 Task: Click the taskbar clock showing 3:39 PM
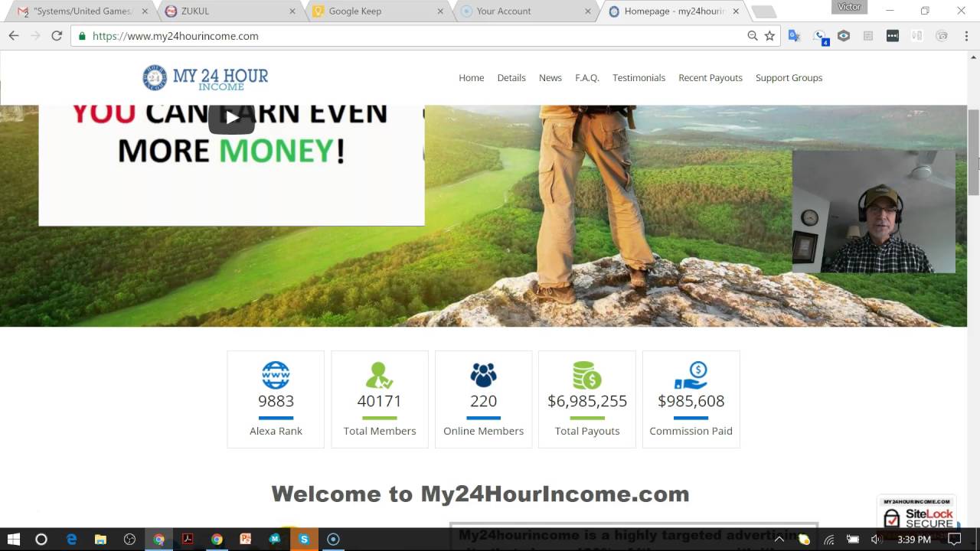(913, 540)
